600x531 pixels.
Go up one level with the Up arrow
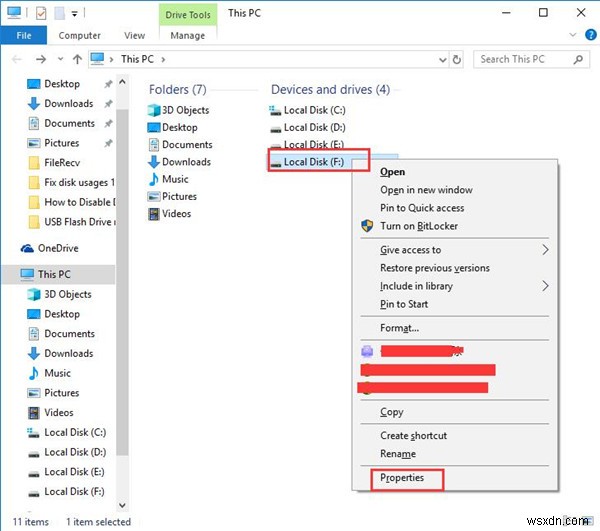[x=77, y=59]
